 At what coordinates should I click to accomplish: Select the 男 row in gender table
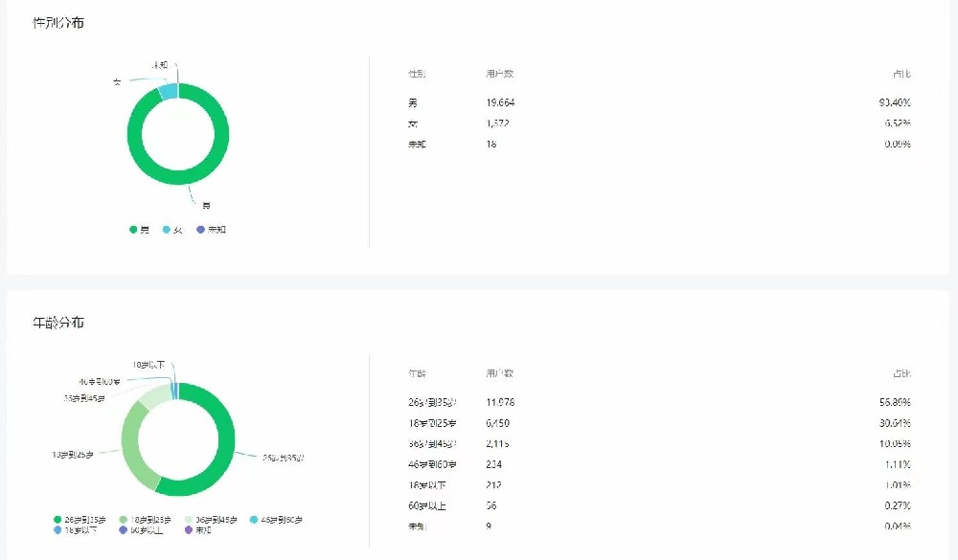pyautogui.click(x=660, y=102)
